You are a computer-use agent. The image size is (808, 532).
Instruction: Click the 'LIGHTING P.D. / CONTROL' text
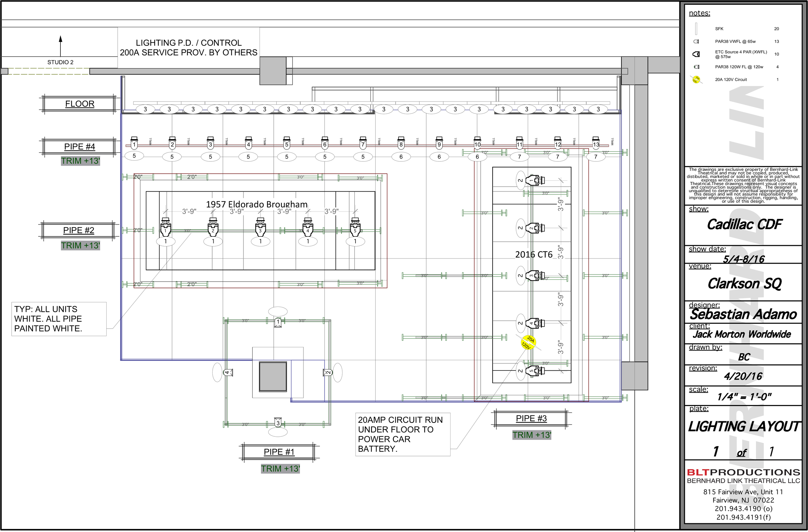point(189,43)
